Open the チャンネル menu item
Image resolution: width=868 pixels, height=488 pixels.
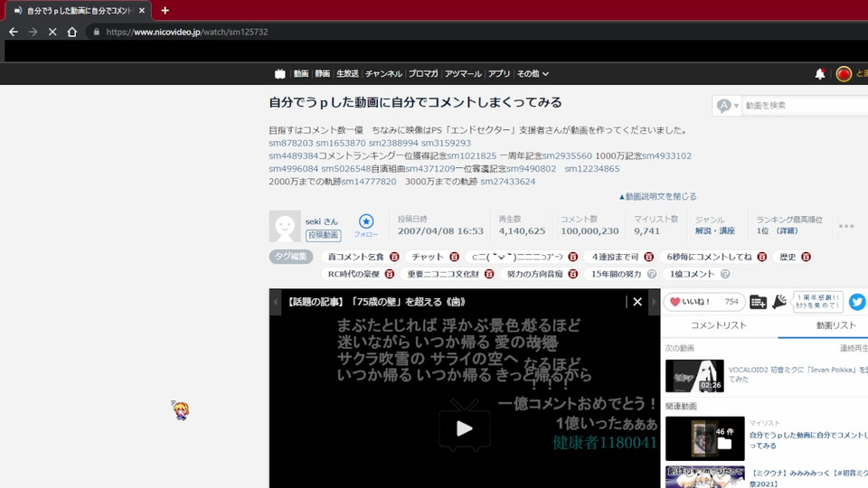click(383, 73)
